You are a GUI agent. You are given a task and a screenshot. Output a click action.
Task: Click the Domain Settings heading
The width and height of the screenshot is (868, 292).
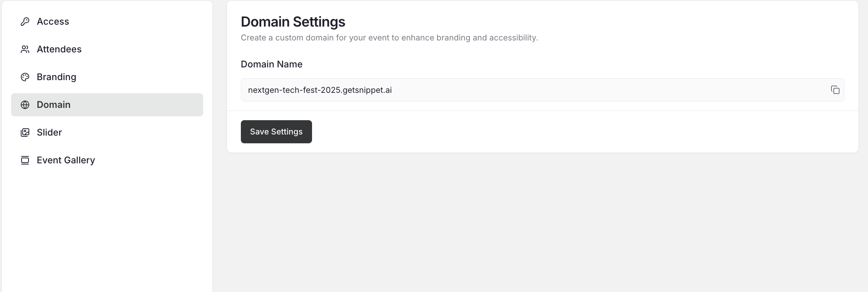[x=293, y=22]
